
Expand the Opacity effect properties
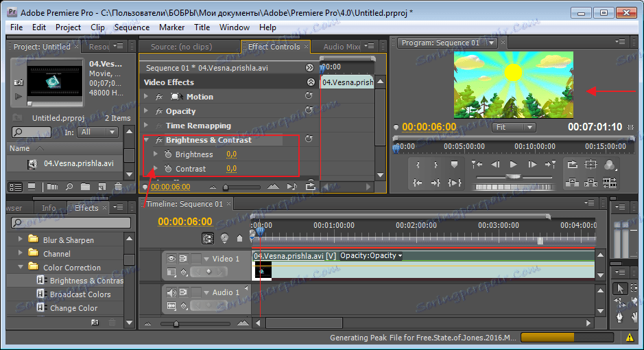point(146,111)
